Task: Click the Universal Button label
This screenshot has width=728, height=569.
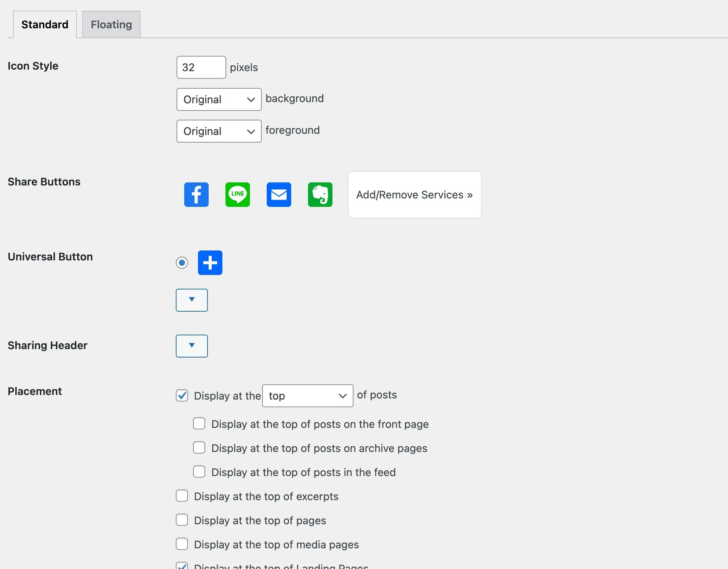Action: coord(50,257)
